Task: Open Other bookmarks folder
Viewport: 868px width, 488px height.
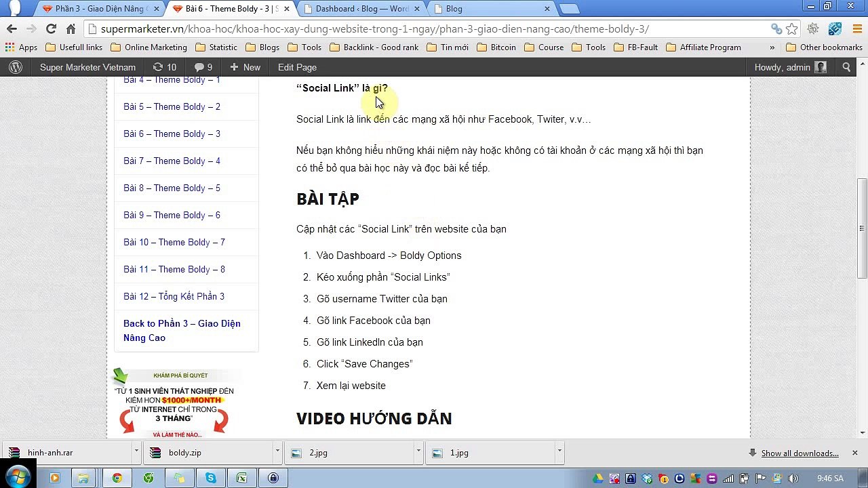Action: click(824, 47)
